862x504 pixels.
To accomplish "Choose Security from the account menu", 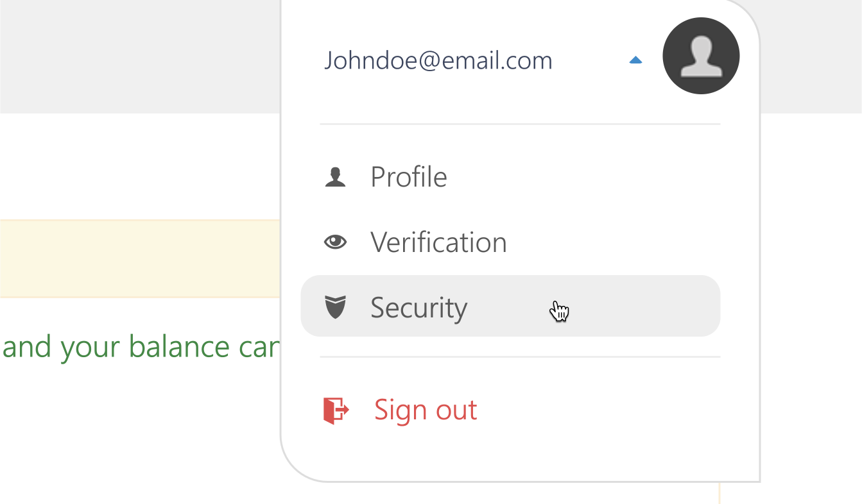I will pos(510,306).
